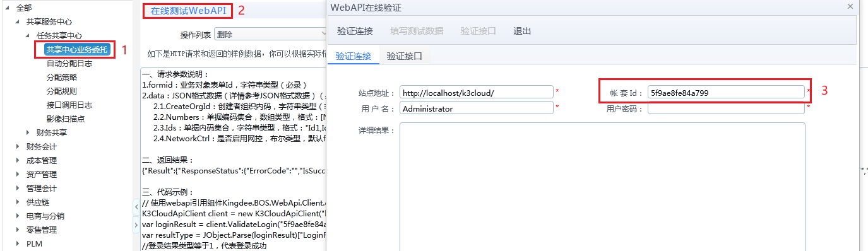Close the WebAPI在线验证 dialog

(850, 6)
